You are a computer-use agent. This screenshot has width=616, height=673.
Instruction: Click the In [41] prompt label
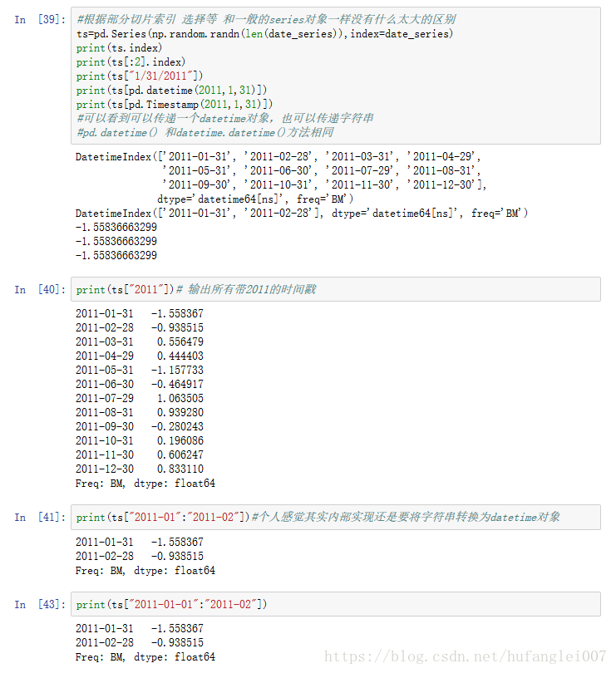pos(40,517)
